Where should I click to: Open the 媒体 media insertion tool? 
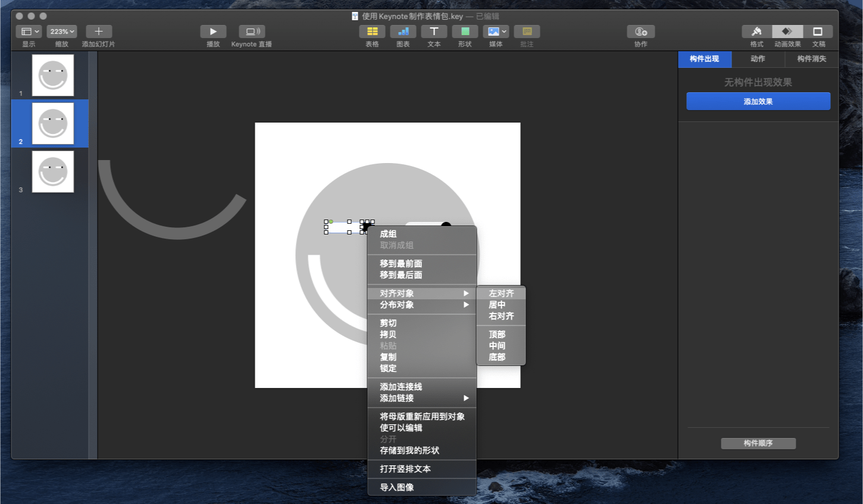(493, 31)
